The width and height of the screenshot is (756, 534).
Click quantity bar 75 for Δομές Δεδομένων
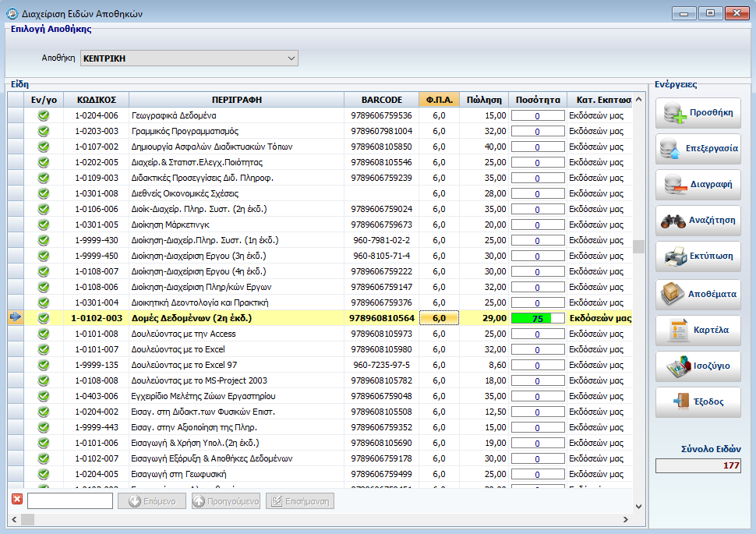[538, 318]
